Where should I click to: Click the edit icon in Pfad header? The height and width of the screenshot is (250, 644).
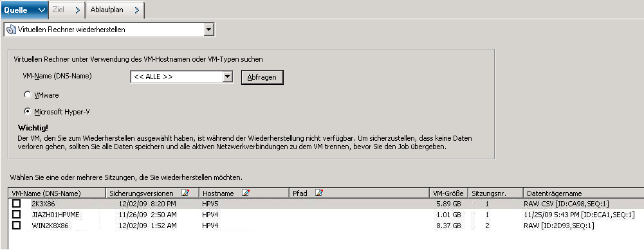point(319,193)
